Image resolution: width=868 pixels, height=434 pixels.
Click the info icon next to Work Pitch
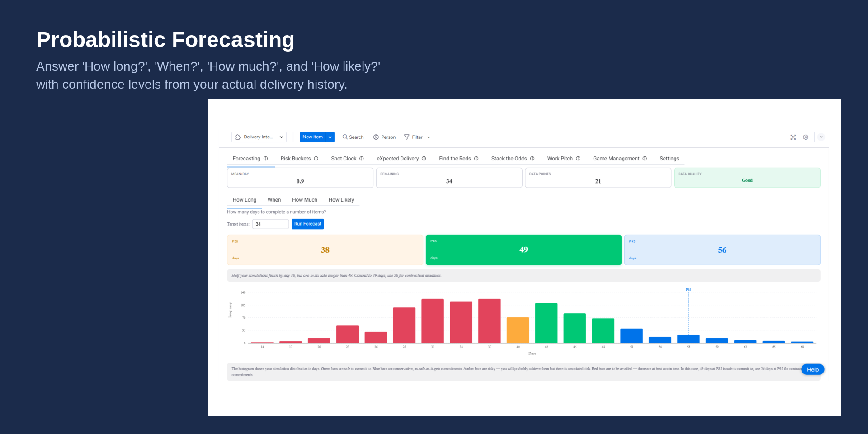coord(578,159)
